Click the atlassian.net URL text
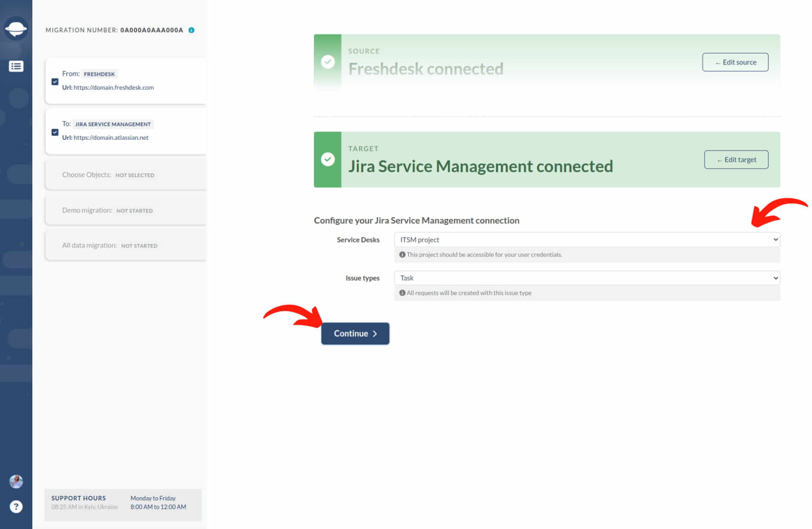 click(x=111, y=138)
